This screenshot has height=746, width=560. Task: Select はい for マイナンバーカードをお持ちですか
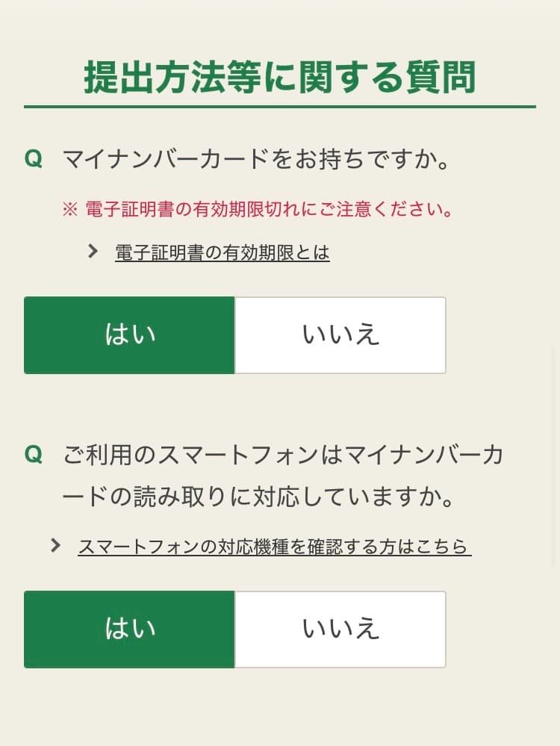point(129,335)
